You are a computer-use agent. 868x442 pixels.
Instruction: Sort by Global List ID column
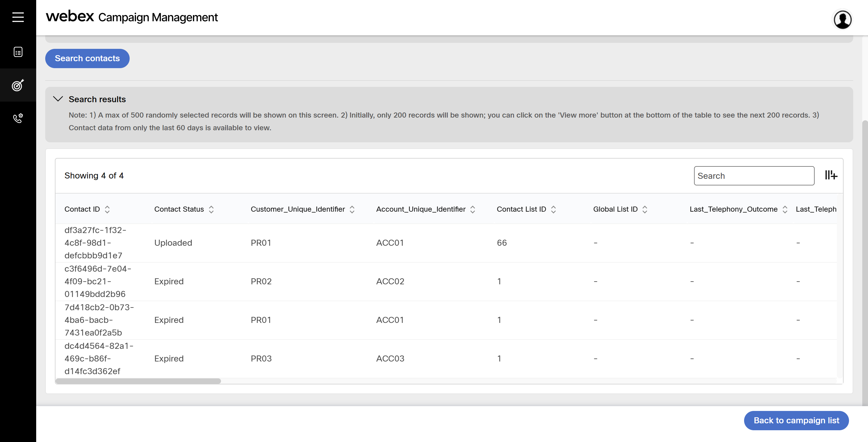pos(645,210)
